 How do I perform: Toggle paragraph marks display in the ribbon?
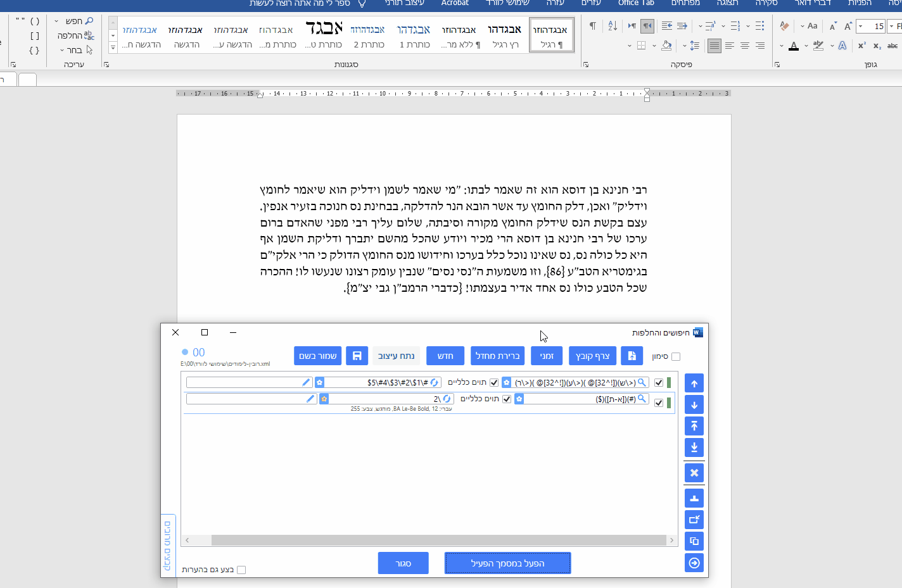point(593,25)
